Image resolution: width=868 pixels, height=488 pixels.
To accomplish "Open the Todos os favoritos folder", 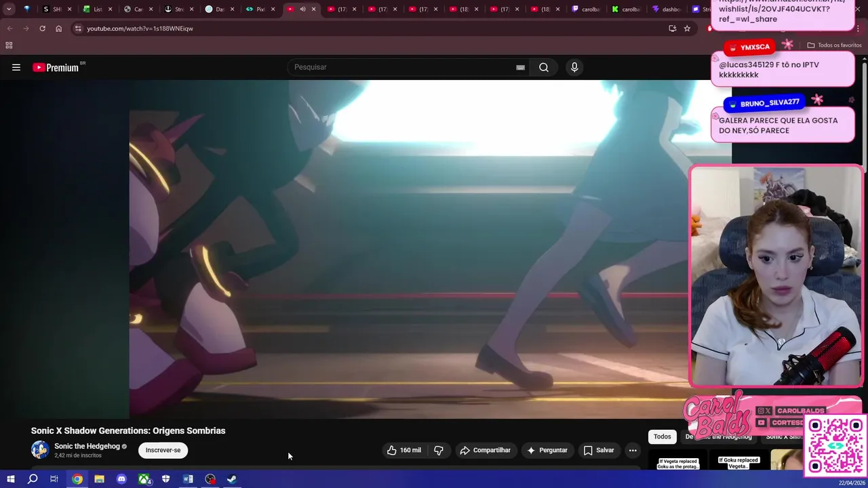I will 834,45.
